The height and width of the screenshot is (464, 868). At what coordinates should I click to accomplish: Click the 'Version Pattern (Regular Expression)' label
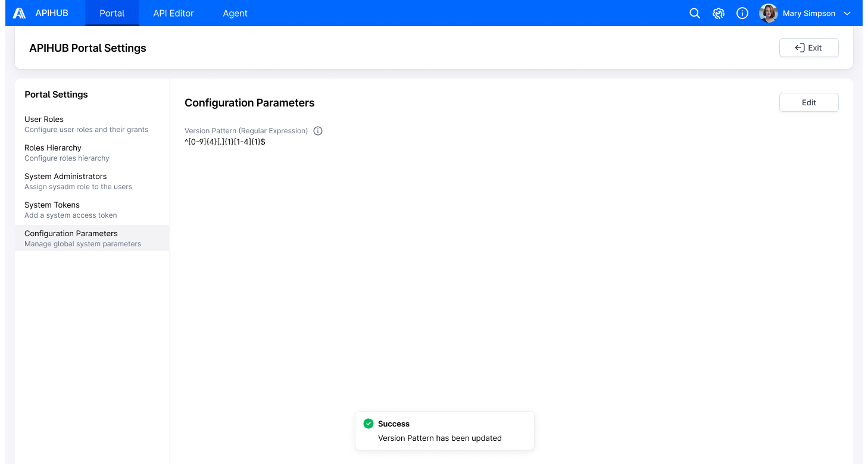pos(246,131)
